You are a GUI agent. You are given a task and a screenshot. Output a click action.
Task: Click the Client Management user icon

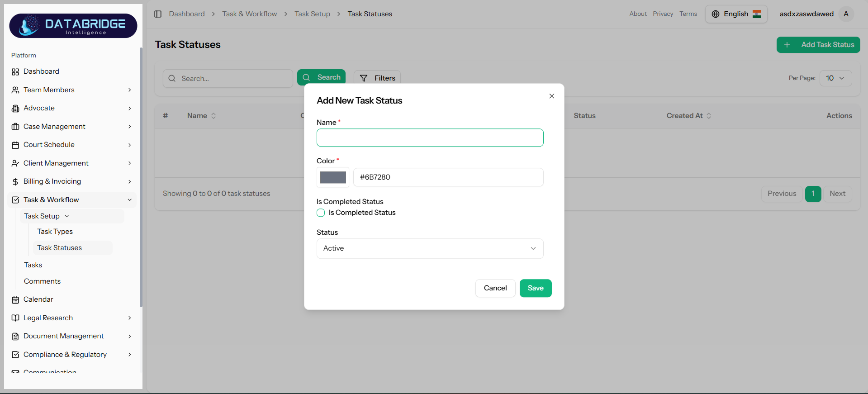[x=15, y=163]
